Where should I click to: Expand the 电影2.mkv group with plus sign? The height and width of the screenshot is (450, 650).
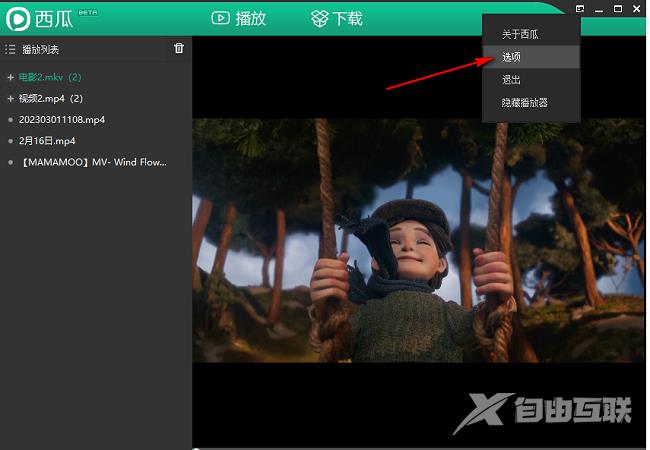pyautogui.click(x=10, y=77)
